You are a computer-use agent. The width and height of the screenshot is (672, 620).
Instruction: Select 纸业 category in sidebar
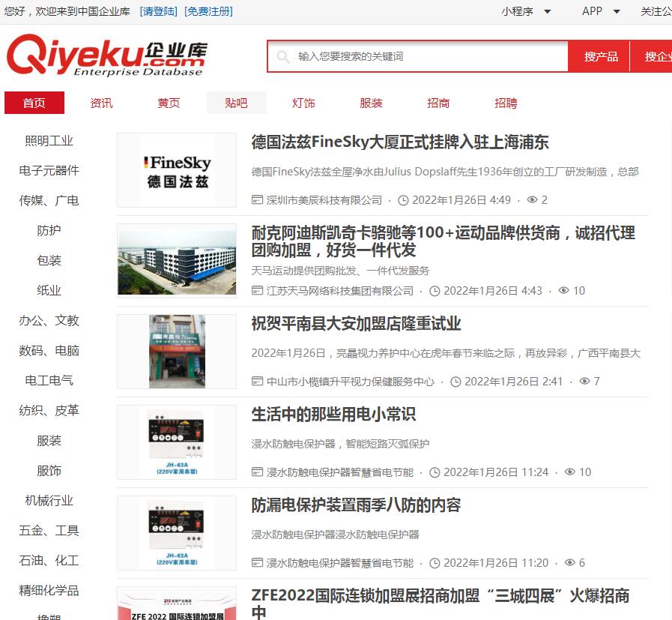[x=49, y=291]
